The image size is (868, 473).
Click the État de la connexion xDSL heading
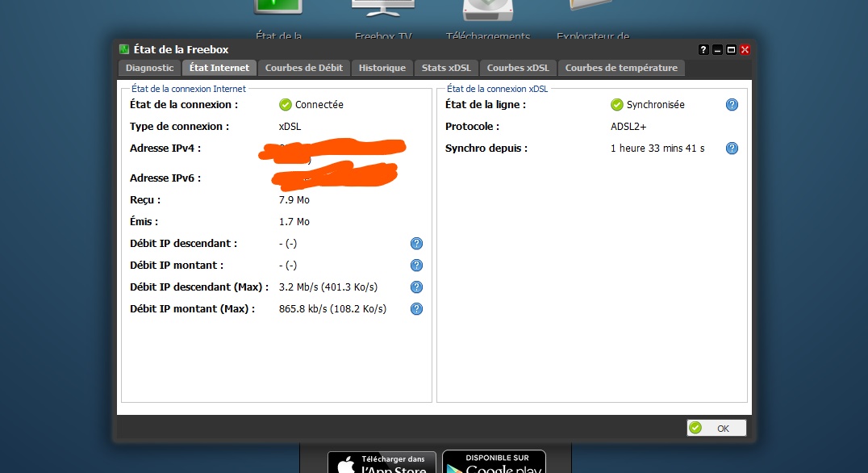[497, 89]
